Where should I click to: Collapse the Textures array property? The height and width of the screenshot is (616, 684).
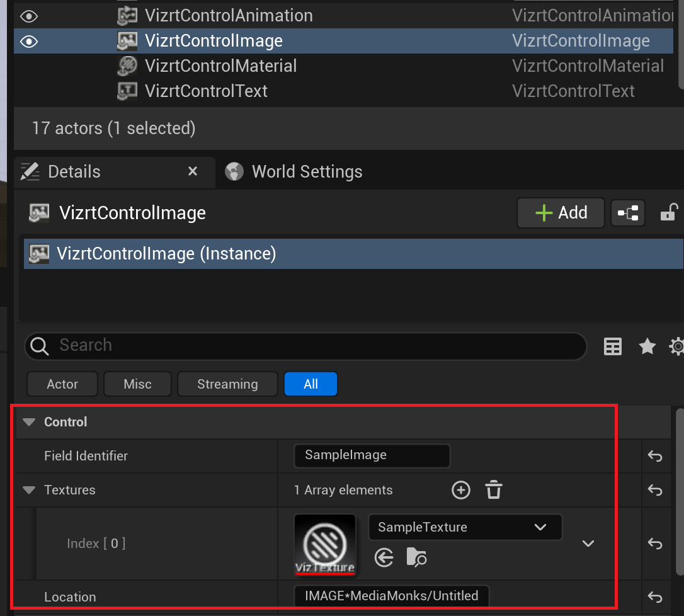(x=29, y=490)
